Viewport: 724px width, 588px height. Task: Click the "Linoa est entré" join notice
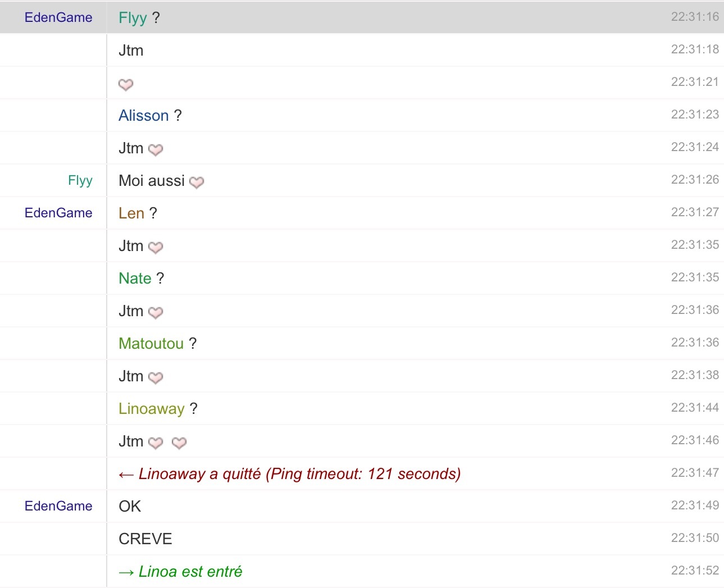pyautogui.click(x=190, y=572)
